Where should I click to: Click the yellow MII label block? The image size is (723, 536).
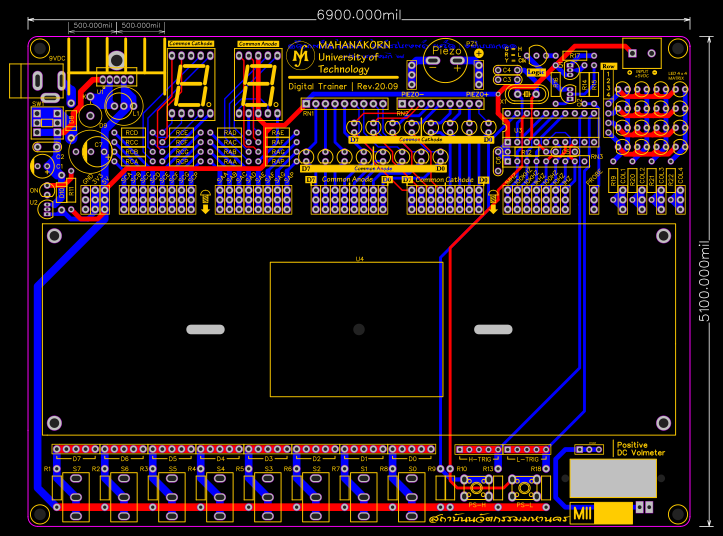601,513
